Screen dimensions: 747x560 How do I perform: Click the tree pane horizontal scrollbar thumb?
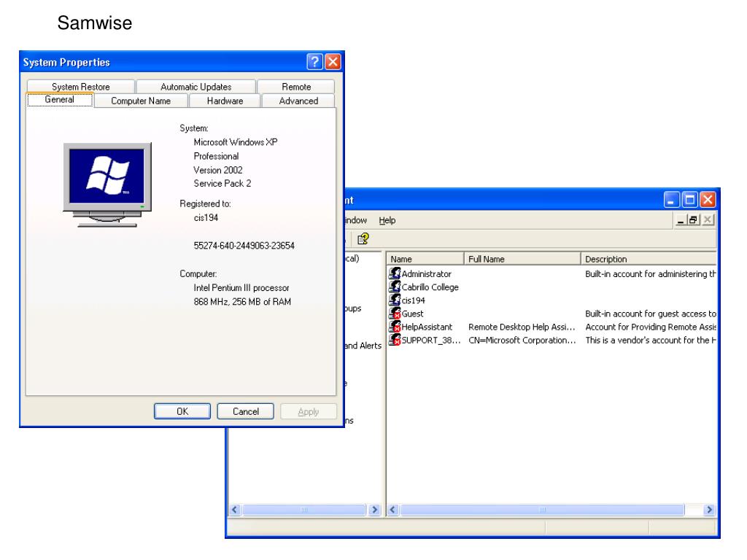point(304,510)
